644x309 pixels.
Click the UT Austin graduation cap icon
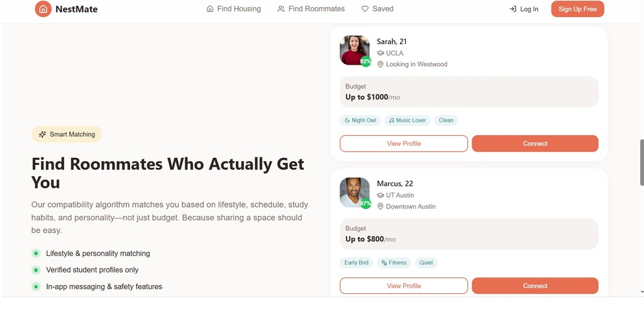[380, 196]
